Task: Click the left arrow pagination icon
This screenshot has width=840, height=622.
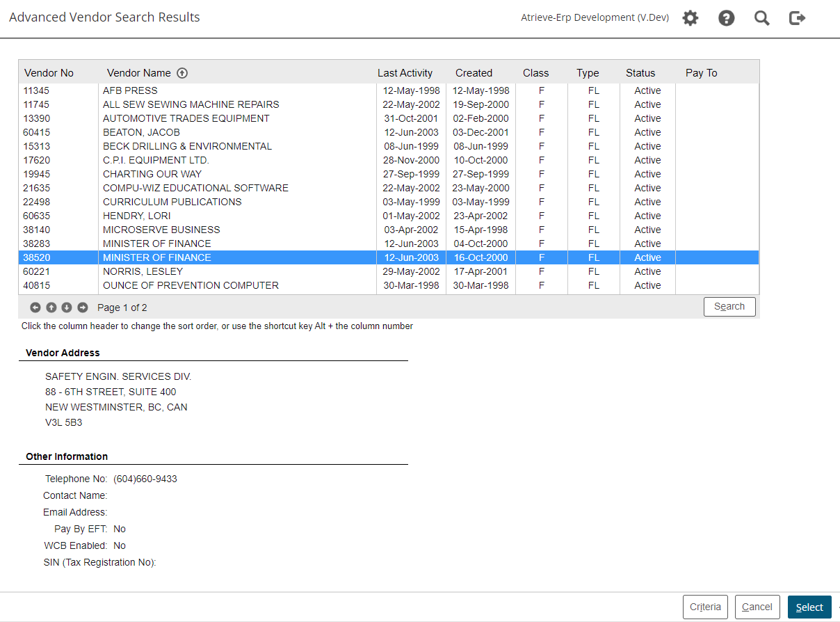Action: (35, 308)
